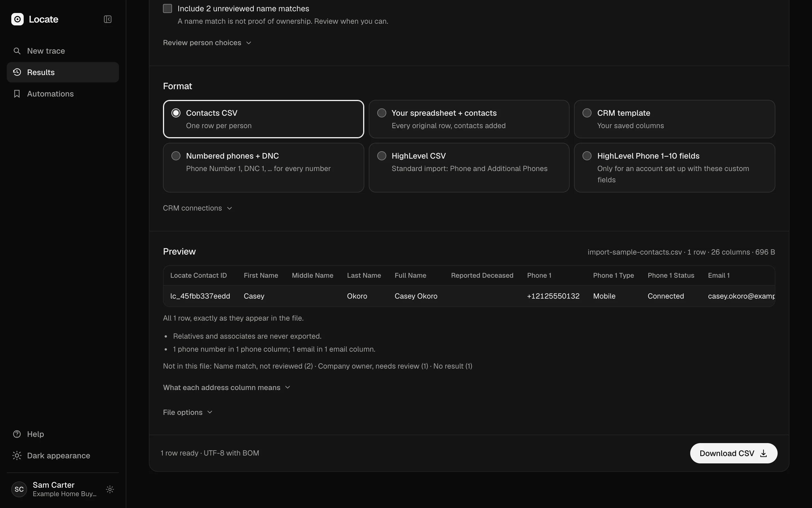The image size is (812, 508).
Task: Click the Reported Deceased column header
Action: 482,275
